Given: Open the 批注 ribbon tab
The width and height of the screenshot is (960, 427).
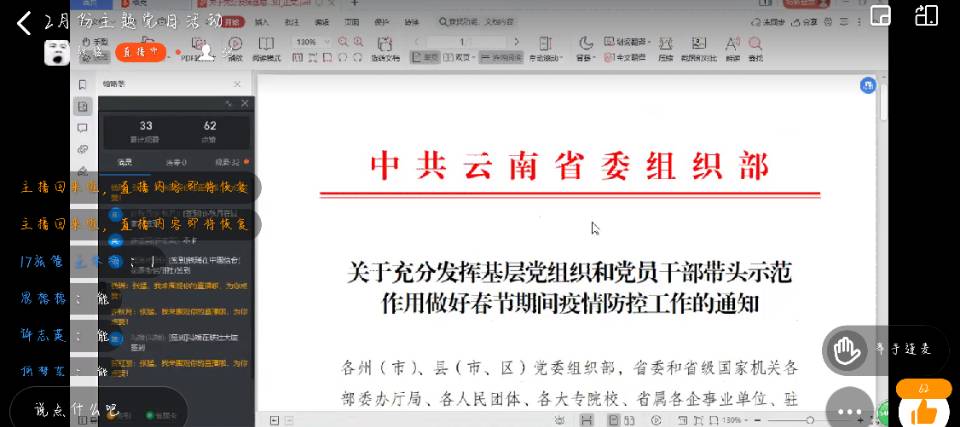Looking at the screenshot, I should click(291, 22).
